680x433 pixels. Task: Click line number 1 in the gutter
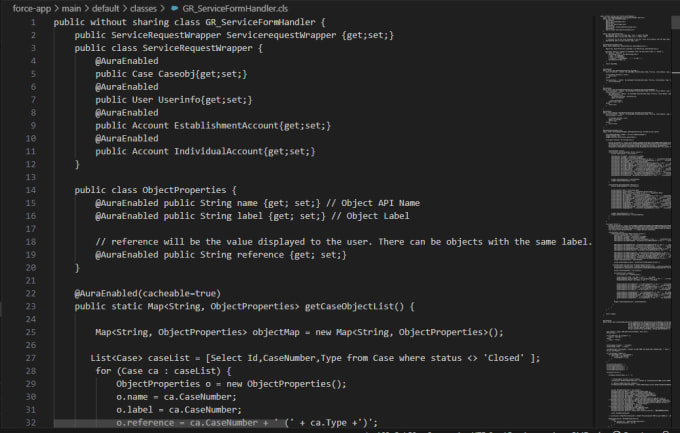pos(33,22)
